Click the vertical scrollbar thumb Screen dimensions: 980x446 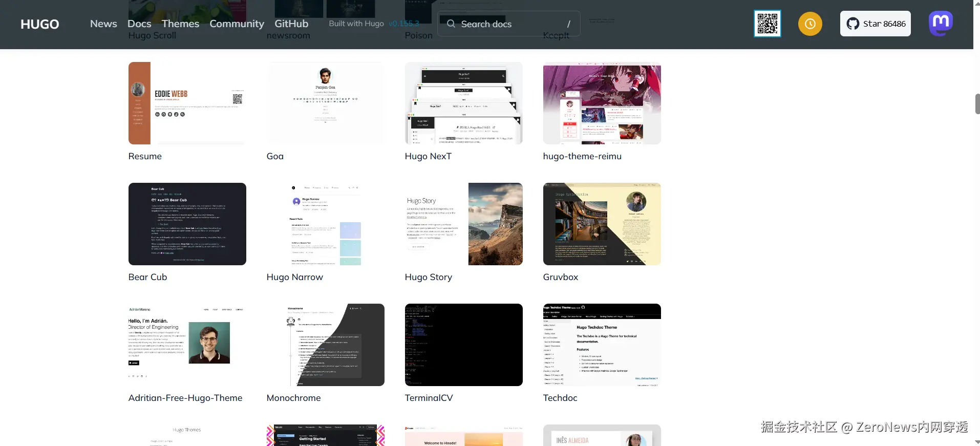(977, 104)
